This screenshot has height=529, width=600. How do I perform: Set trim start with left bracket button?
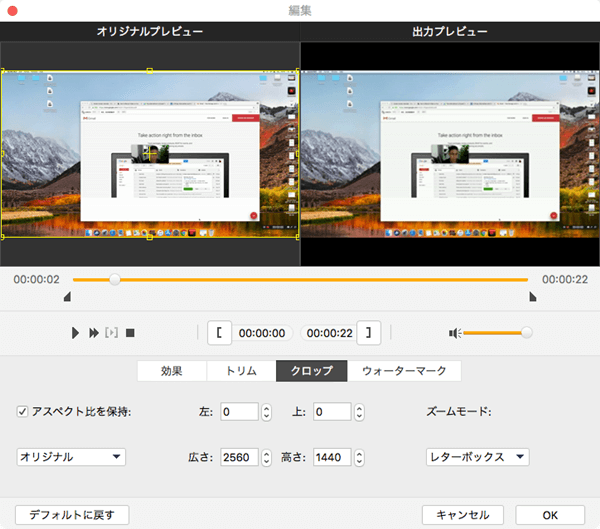point(220,333)
